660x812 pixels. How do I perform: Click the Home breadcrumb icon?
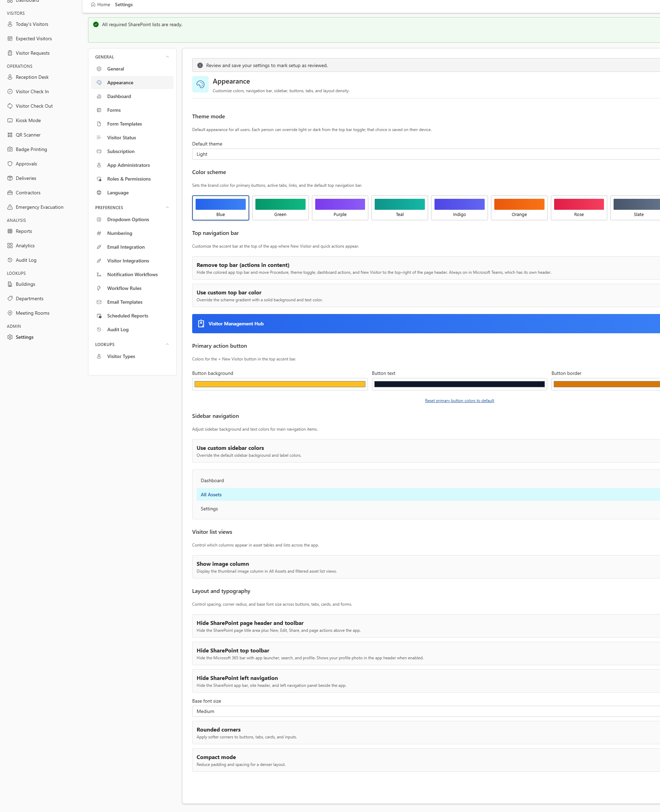[x=93, y=4]
